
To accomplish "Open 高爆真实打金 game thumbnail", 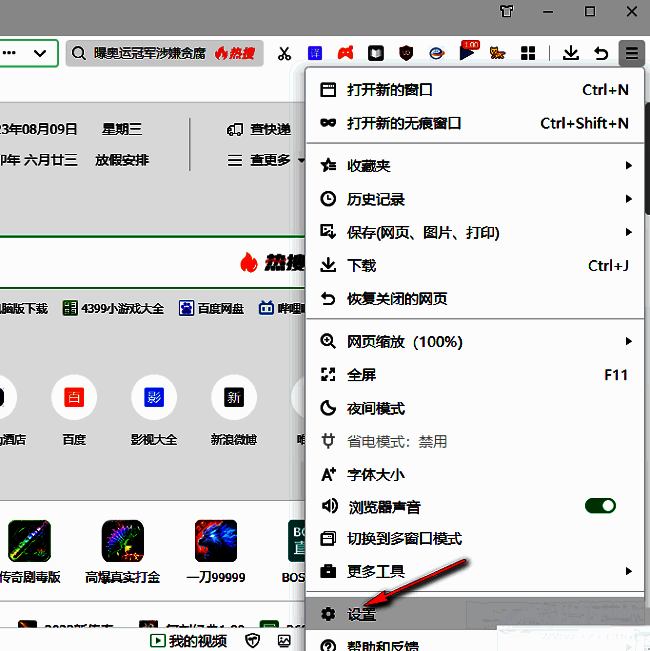I will coord(123,541).
